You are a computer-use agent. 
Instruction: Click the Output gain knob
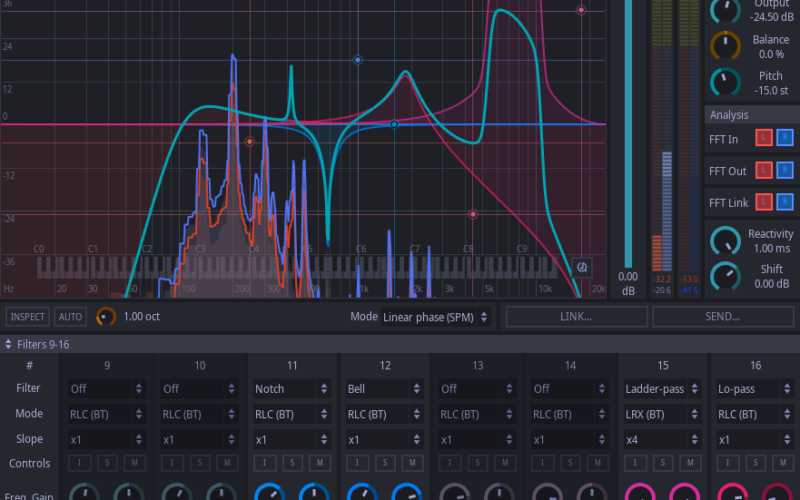click(726, 10)
